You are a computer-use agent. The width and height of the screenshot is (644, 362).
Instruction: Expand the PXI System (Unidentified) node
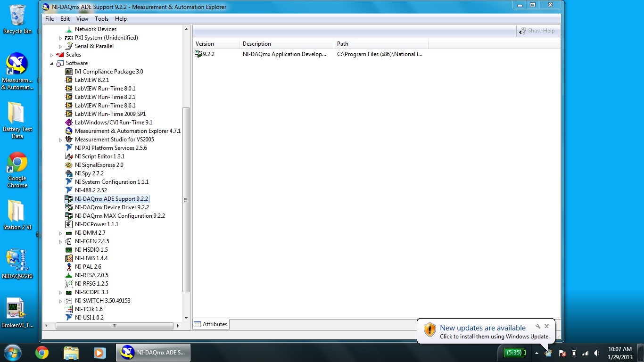point(60,38)
